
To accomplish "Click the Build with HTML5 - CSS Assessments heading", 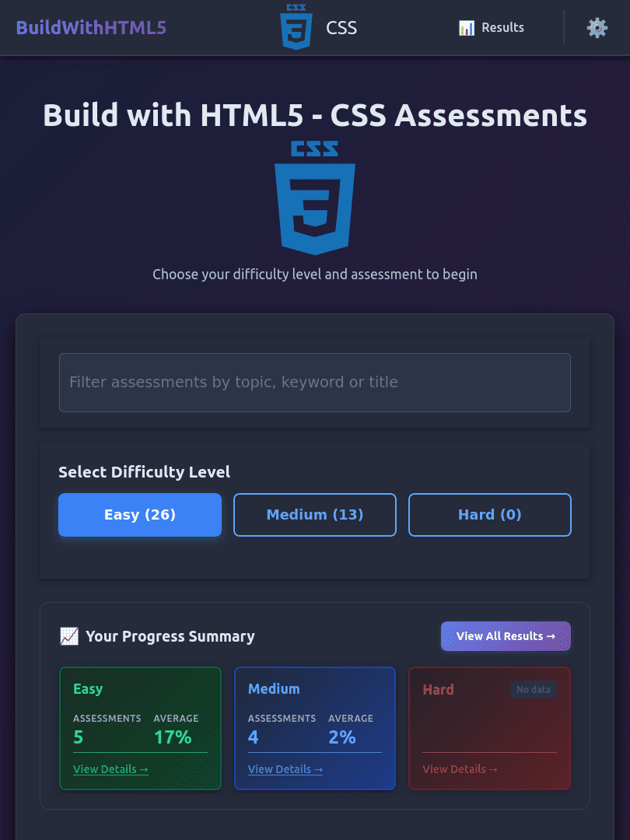I will 315,115.
